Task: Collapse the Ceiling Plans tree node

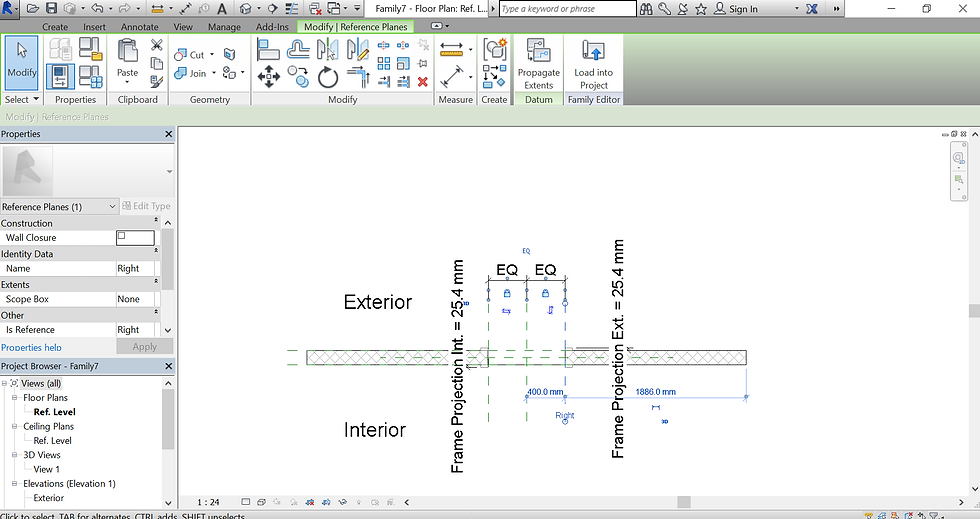Action: click(x=14, y=426)
